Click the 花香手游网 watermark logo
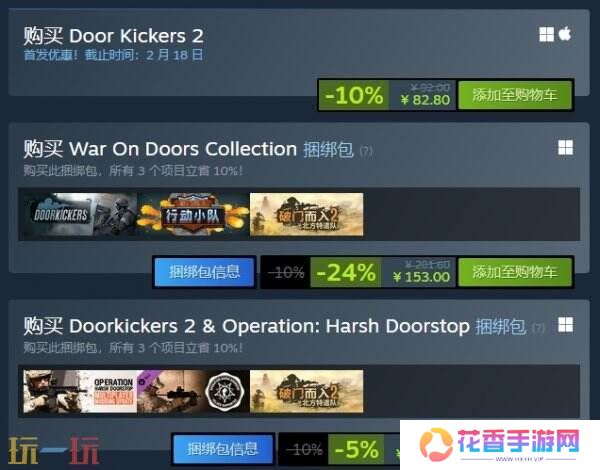This screenshot has width=600, height=470. [500, 445]
